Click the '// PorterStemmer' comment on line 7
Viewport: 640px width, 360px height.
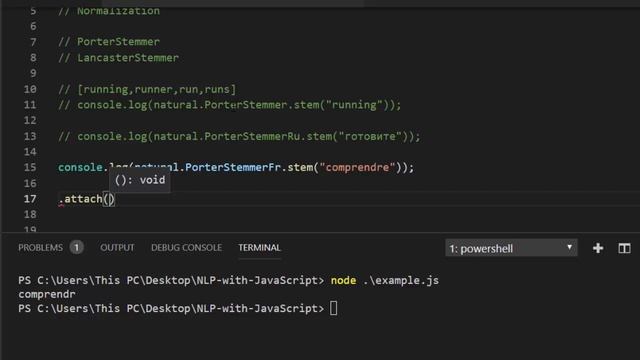pos(109,42)
